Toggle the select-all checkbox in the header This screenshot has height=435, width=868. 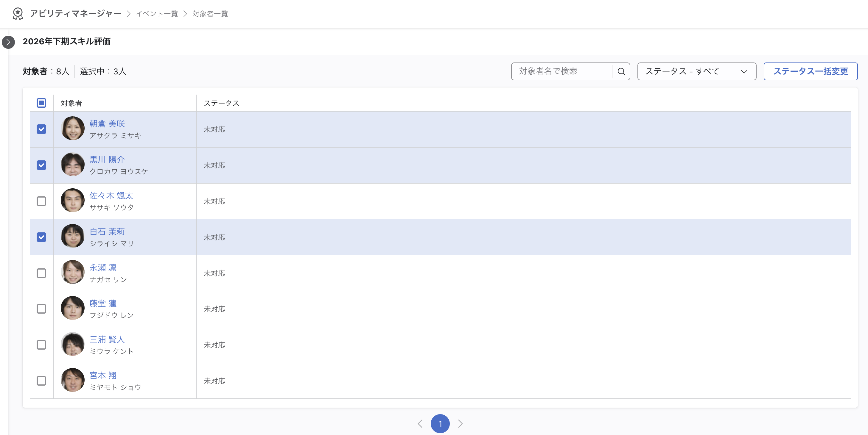(41, 103)
